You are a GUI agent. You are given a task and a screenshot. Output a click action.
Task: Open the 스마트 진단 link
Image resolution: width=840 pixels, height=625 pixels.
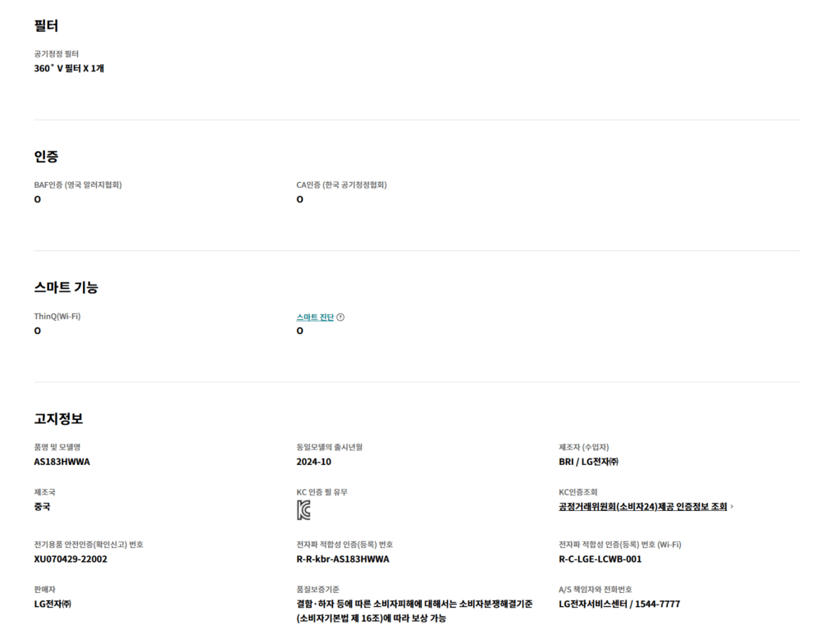pos(315,317)
